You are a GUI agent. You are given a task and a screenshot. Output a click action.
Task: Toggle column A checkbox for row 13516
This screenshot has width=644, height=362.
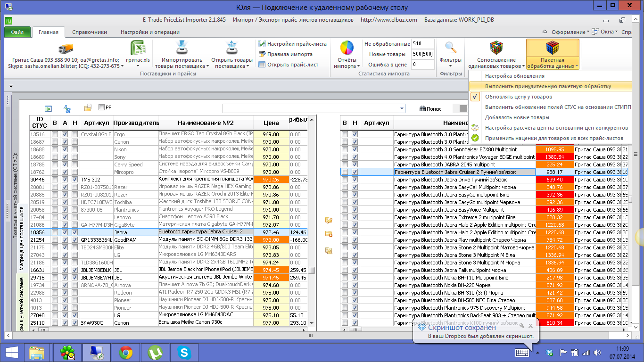[65, 134]
